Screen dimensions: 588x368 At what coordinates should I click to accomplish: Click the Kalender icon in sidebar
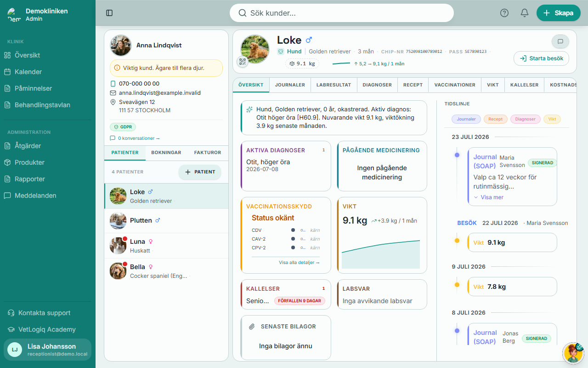(7, 72)
